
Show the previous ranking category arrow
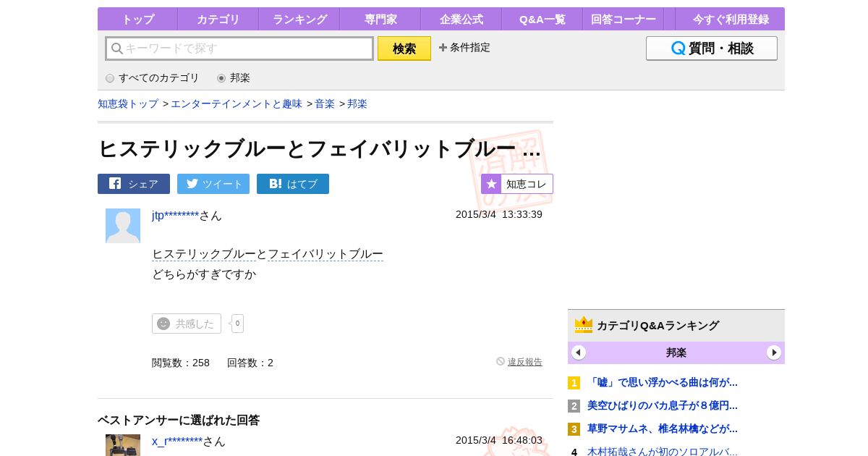[x=579, y=352]
